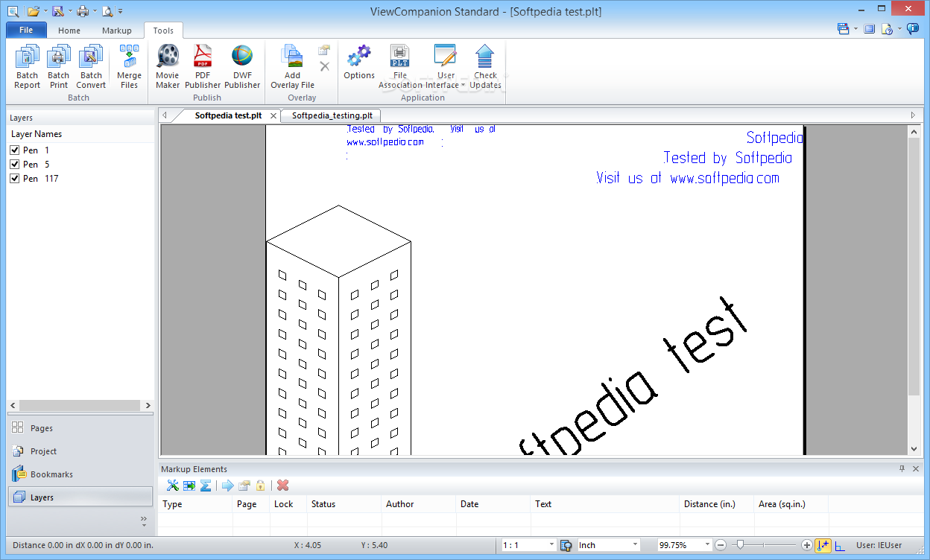Screen dimensions: 930x560
Task: Expand the print dropdown arrow in quick access
Action: click(x=94, y=11)
